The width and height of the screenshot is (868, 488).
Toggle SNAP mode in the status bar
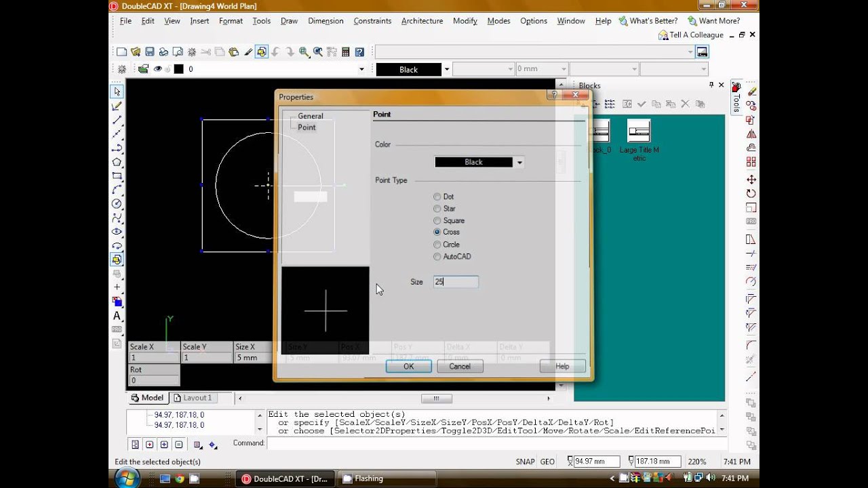pyautogui.click(x=525, y=462)
